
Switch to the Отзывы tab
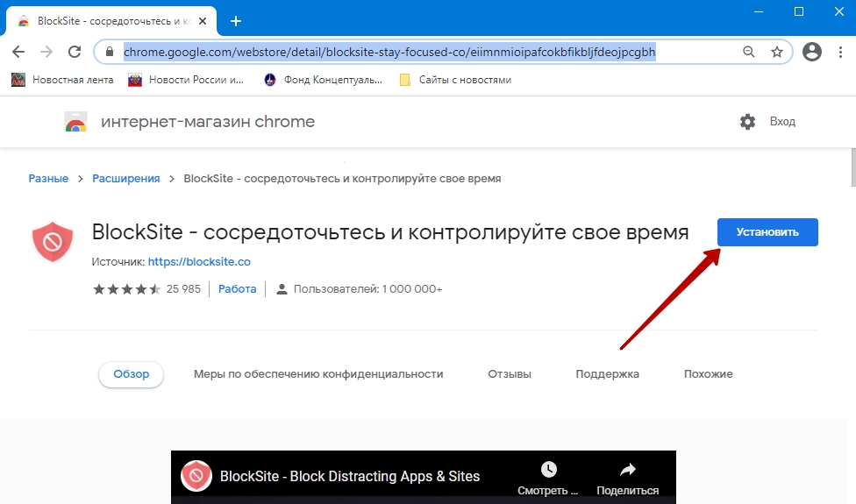[510, 374]
